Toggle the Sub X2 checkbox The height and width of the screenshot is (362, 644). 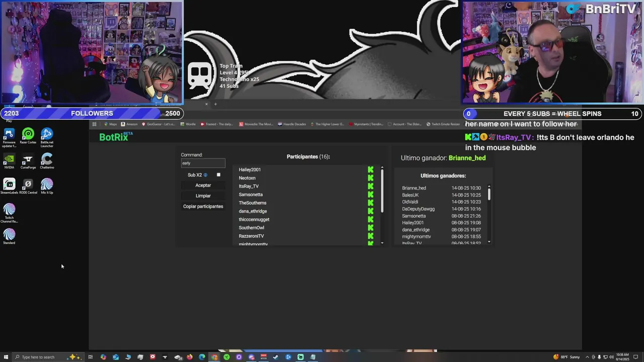click(218, 175)
